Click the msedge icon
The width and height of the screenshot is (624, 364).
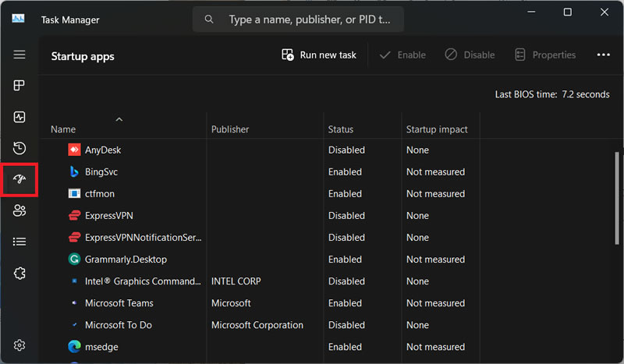(x=74, y=347)
